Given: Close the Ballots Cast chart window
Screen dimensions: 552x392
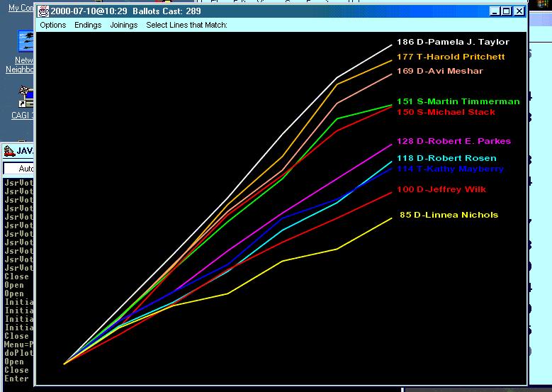Looking at the screenshot, I should (519, 11).
